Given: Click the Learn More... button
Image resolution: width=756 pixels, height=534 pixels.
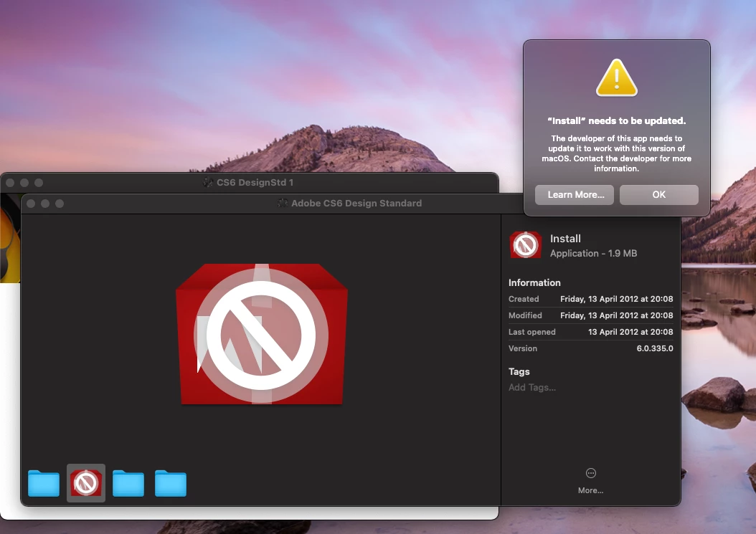Looking at the screenshot, I should tap(575, 195).
